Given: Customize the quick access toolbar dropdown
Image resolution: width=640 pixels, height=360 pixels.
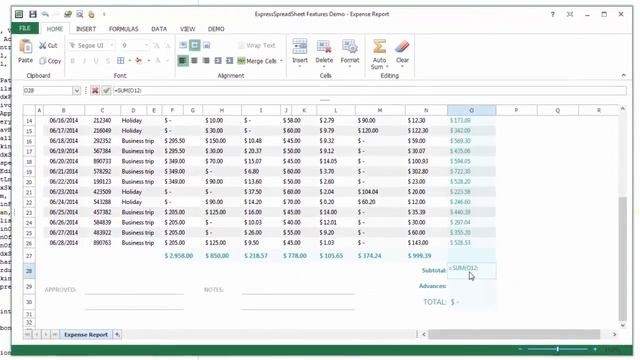Looking at the screenshot, I should pyautogui.click(x=104, y=14).
